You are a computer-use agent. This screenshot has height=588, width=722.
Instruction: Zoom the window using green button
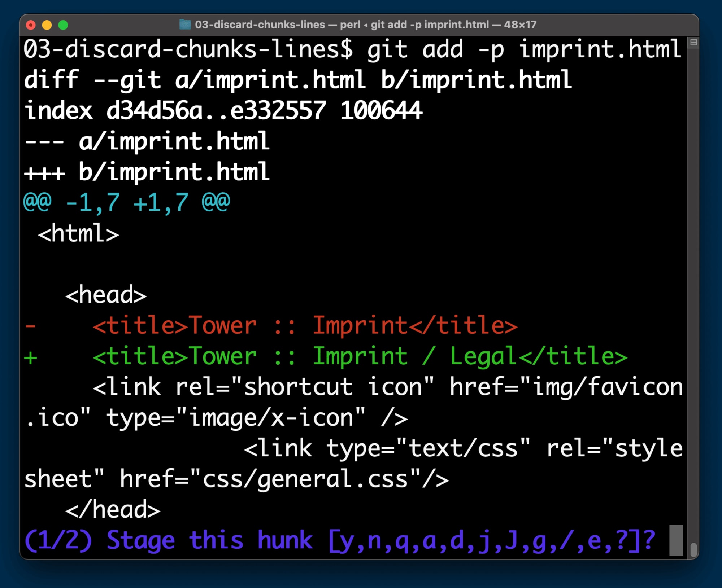(63, 25)
